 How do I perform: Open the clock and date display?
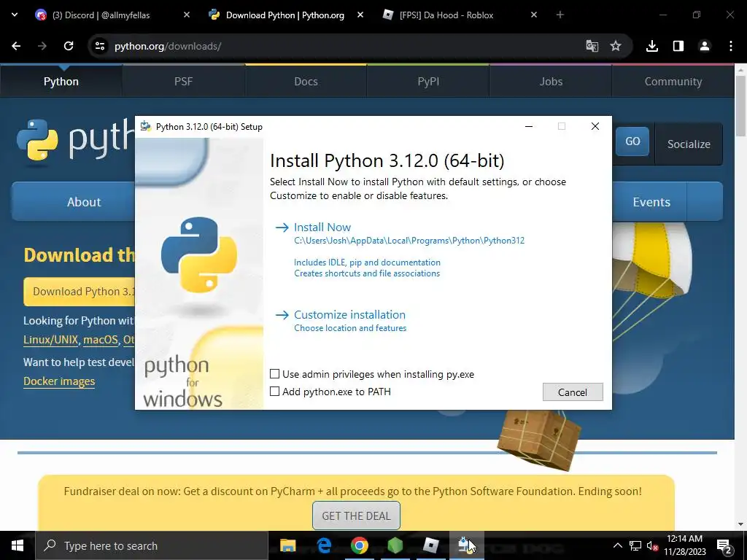tap(684, 545)
